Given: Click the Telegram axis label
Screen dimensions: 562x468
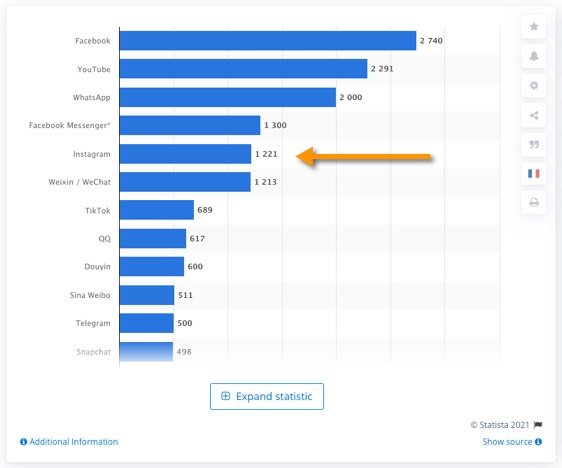Looking at the screenshot, I should [x=93, y=323].
